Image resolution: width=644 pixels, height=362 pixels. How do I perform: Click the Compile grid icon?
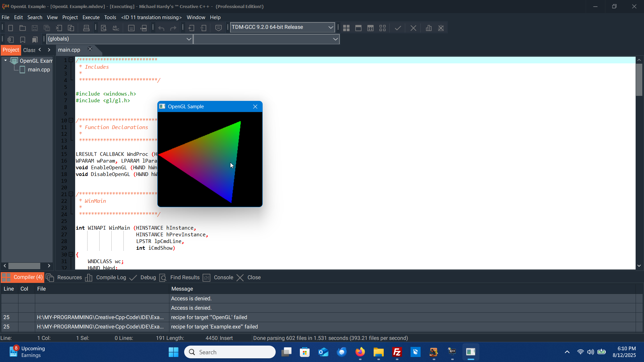[346, 28]
